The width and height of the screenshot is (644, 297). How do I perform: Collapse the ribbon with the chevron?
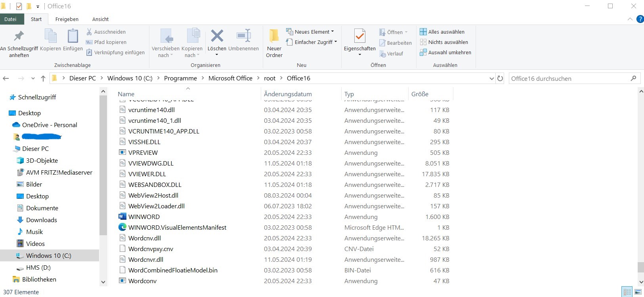point(630,19)
